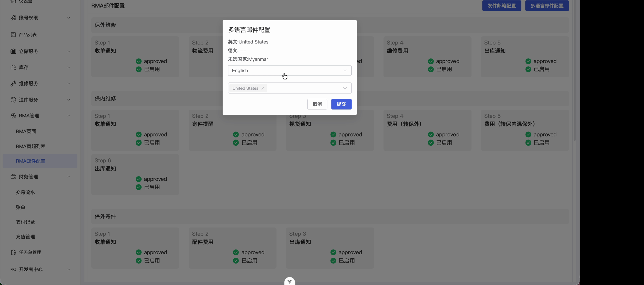Remove the United States tag
Screen dimensions: 644x285
tap(263, 88)
